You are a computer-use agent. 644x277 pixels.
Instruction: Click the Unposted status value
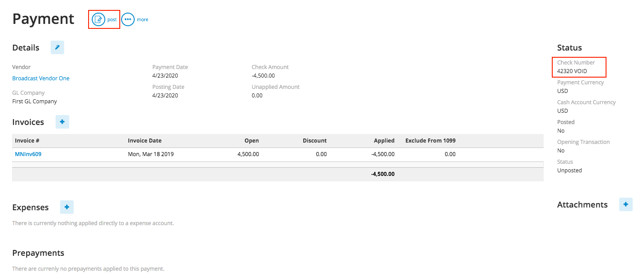[x=569, y=170]
